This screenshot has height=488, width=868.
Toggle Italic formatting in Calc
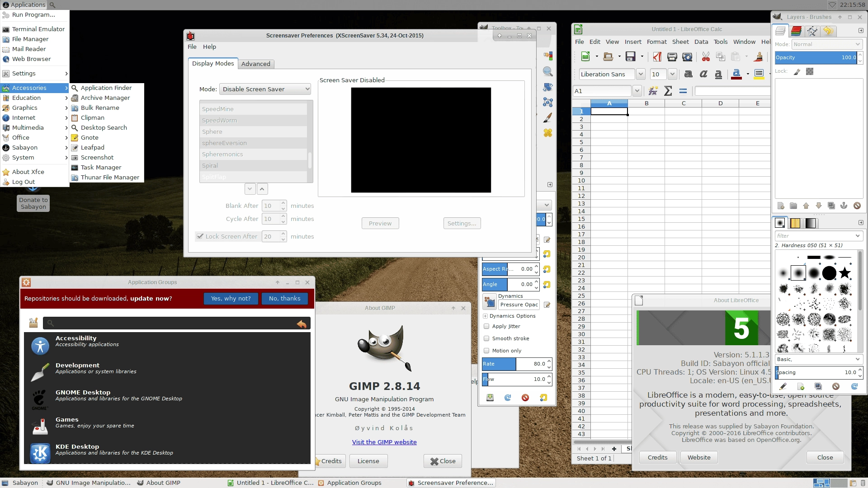(x=703, y=74)
